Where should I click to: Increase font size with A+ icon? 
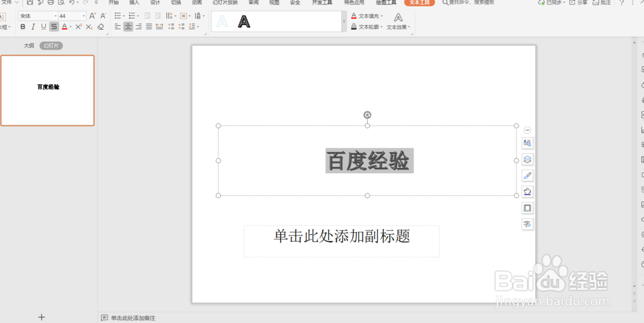pyautogui.click(x=92, y=16)
